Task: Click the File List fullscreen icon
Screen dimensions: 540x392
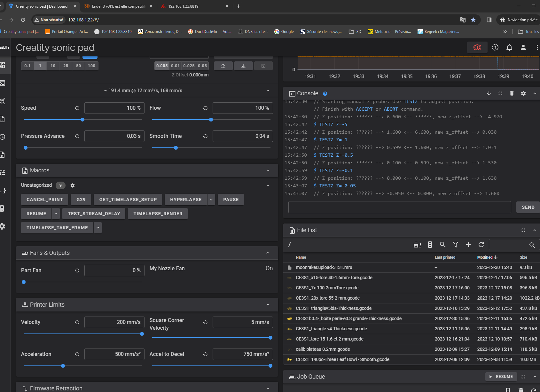Action: click(x=523, y=230)
